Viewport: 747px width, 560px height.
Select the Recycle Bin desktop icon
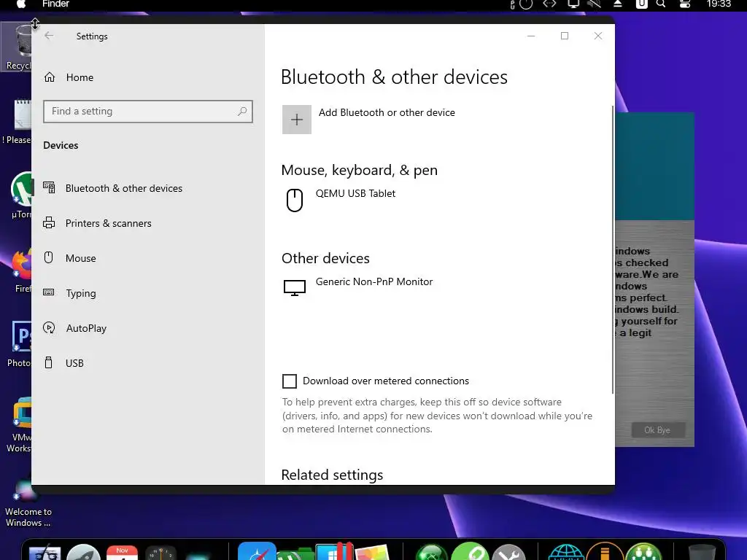(18, 47)
